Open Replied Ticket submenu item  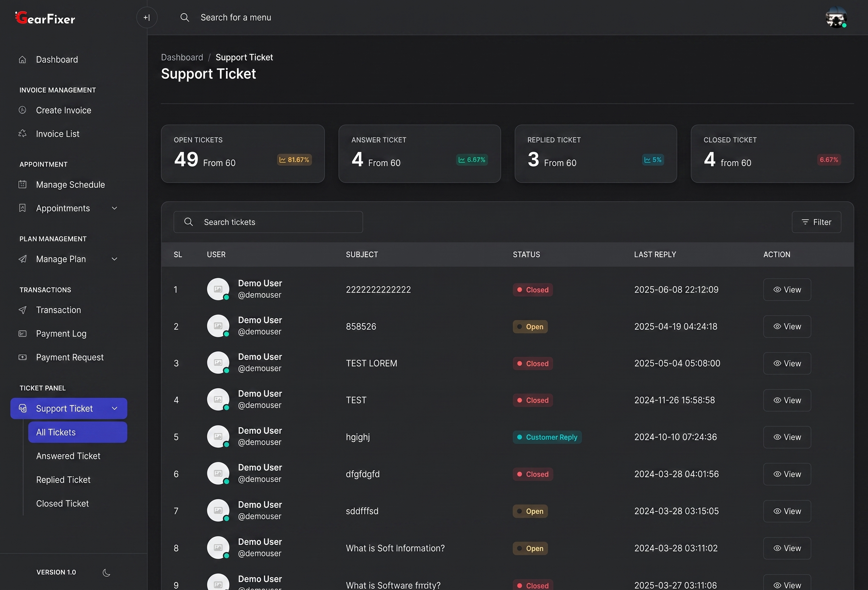63,480
